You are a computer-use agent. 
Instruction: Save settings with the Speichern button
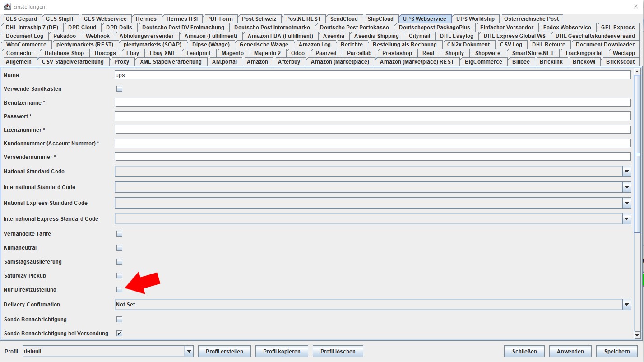(x=617, y=352)
